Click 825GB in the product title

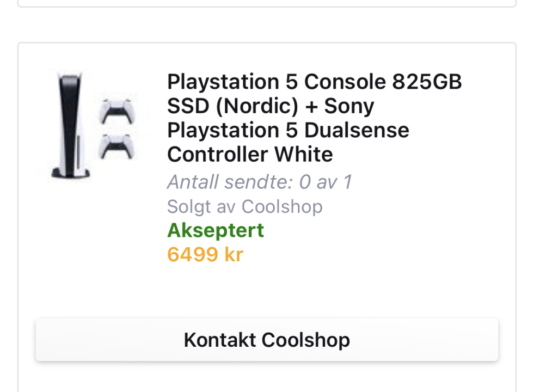coord(427,82)
